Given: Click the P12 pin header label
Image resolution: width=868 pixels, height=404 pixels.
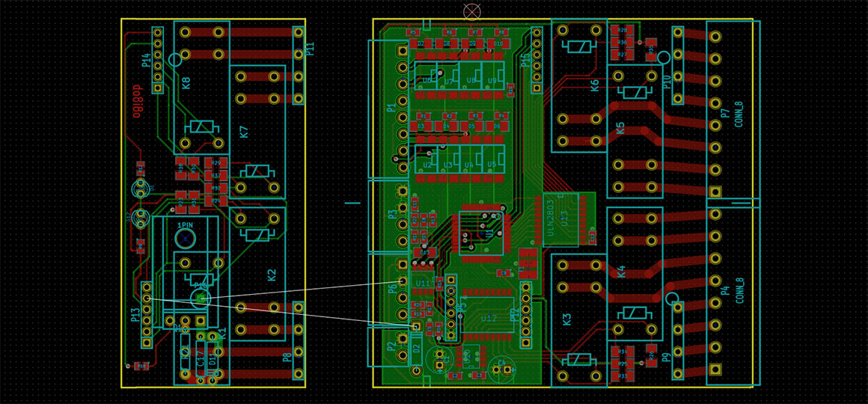Looking at the screenshot, I should point(516,315).
